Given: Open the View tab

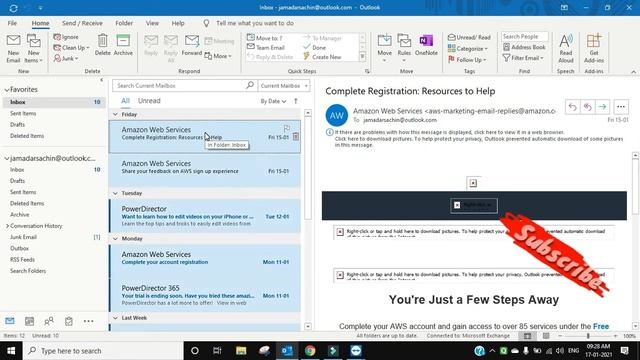Looking at the screenshot, I should coord(152,23).
